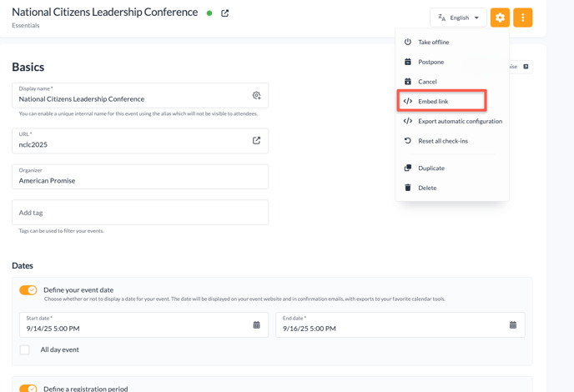Click the translate icon beside English

point(442,18)
